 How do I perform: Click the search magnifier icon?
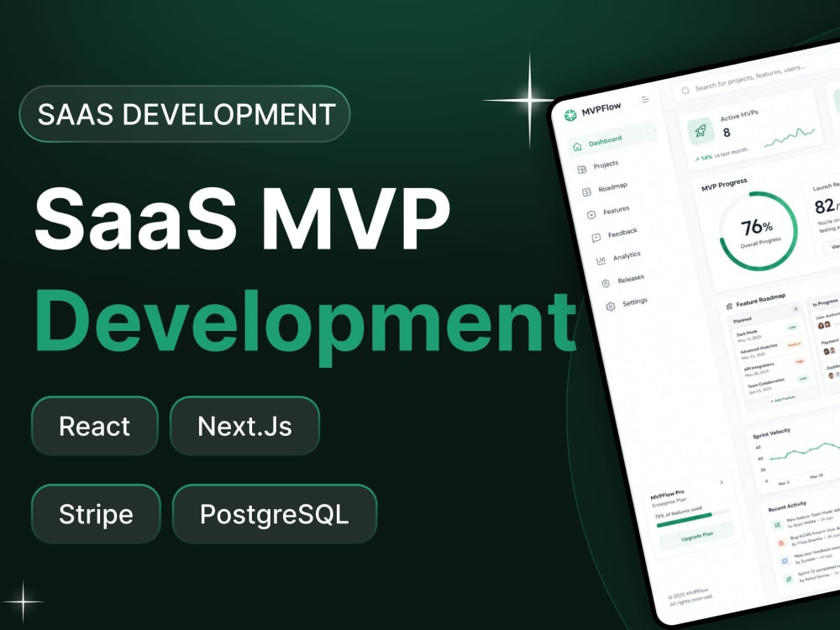(x=685, y=91)
